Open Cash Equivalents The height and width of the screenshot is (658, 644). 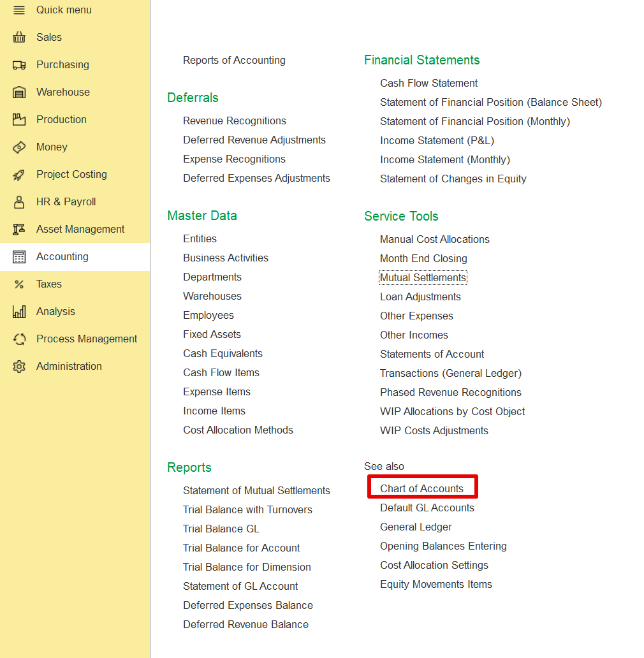coord(223,354)
